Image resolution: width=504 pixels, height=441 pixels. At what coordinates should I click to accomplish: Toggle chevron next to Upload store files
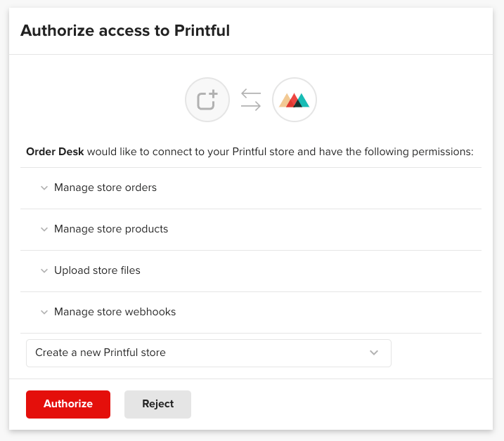click(x=44, y=271)
